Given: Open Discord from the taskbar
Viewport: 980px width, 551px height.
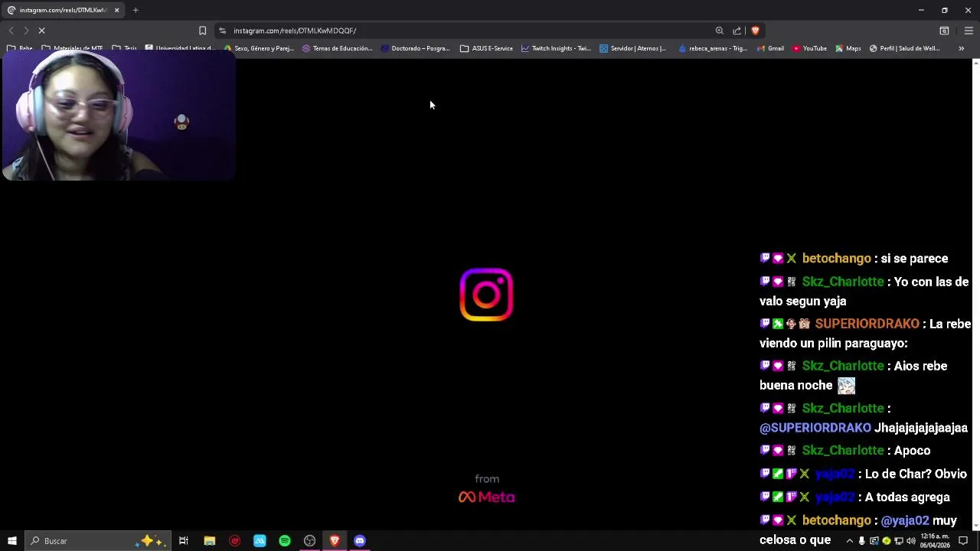Looking at the screenshot, I should click(x=360, y=541).
